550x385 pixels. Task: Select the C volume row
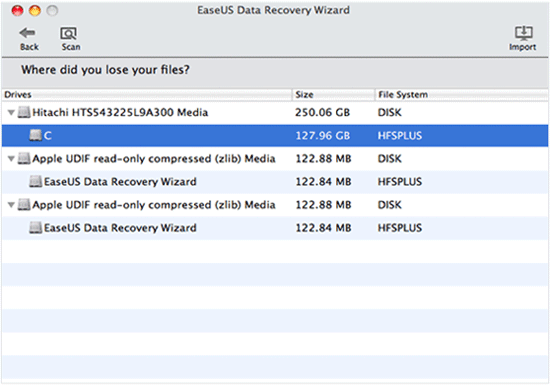[275, 136]
